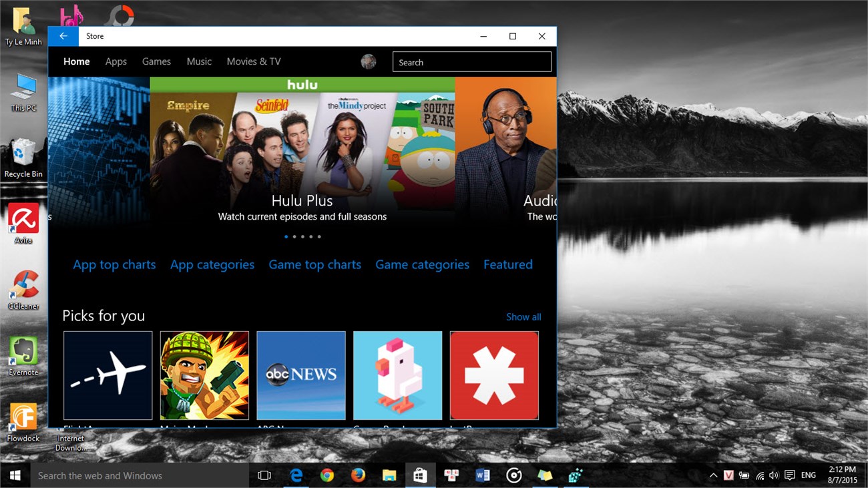Show hidden system tray icons

[x=713, y=475]
